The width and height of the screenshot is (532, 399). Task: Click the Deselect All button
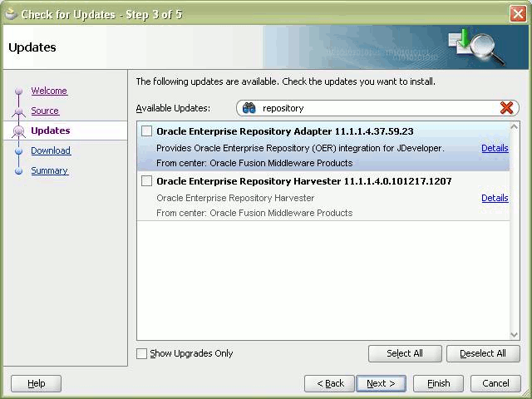[x=483, y=353]
